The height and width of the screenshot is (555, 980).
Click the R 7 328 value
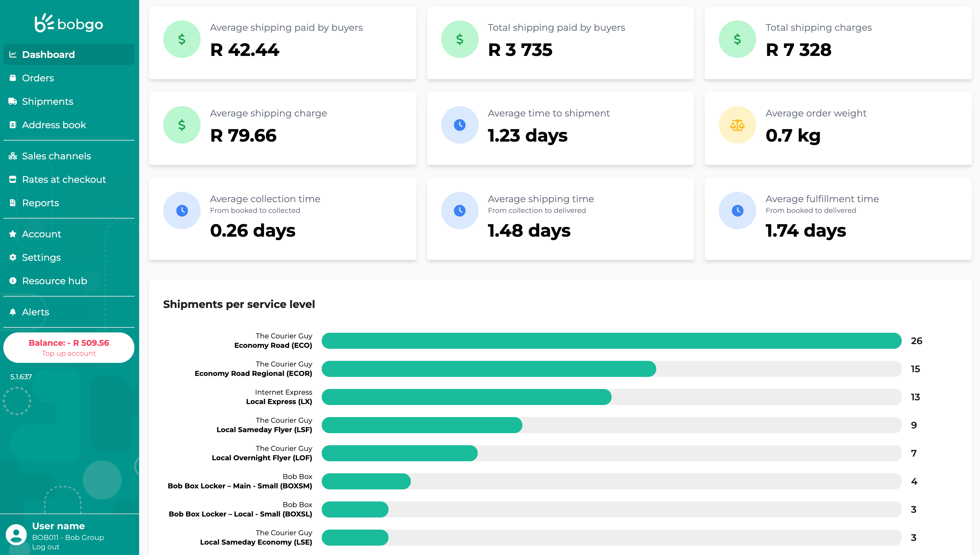pos(798,50)
